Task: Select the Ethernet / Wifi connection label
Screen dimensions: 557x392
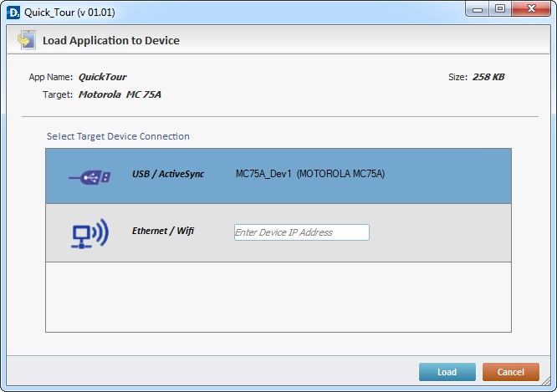Action: point(163,231)
